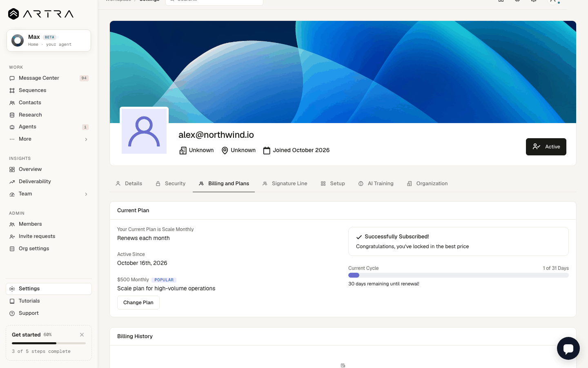Switch to the Security tab
The width and height of the screenshot is (588, 368).
pyautogui.click(x=170, y=184)
